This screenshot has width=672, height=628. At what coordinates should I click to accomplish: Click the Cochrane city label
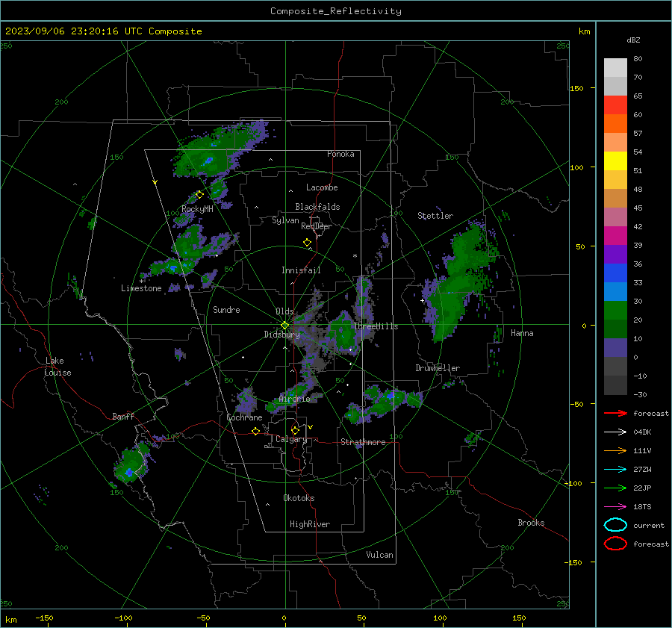click(244, 417)
